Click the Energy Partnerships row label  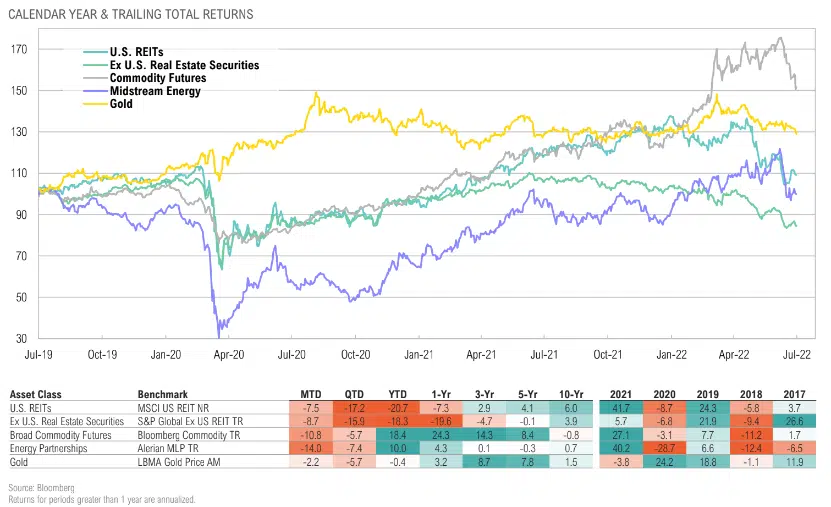[x=51, y=449]
